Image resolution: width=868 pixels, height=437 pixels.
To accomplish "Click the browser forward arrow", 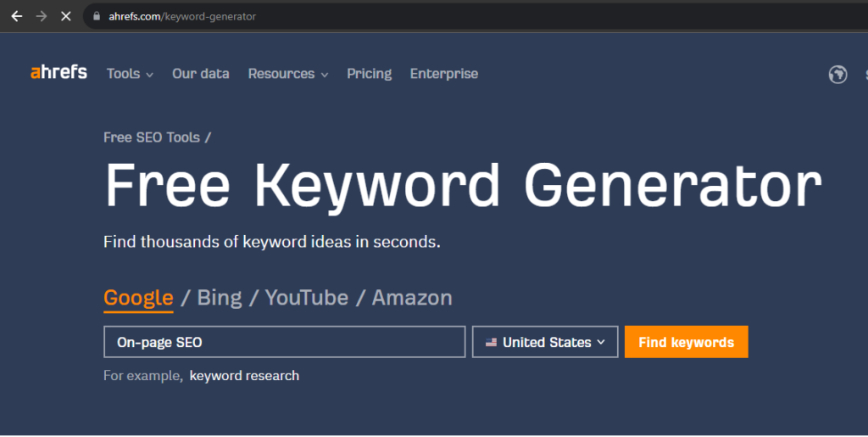I will click(x=42, y=16).
